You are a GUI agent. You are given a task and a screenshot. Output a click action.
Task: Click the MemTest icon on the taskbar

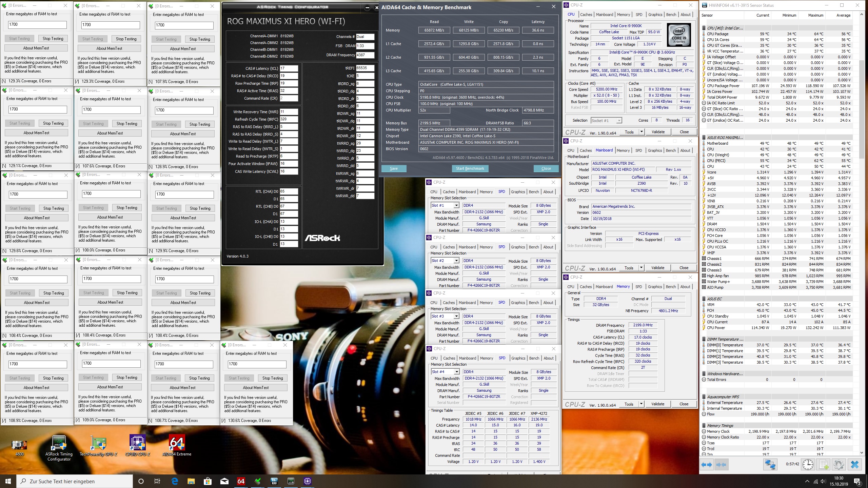[258, 481]
